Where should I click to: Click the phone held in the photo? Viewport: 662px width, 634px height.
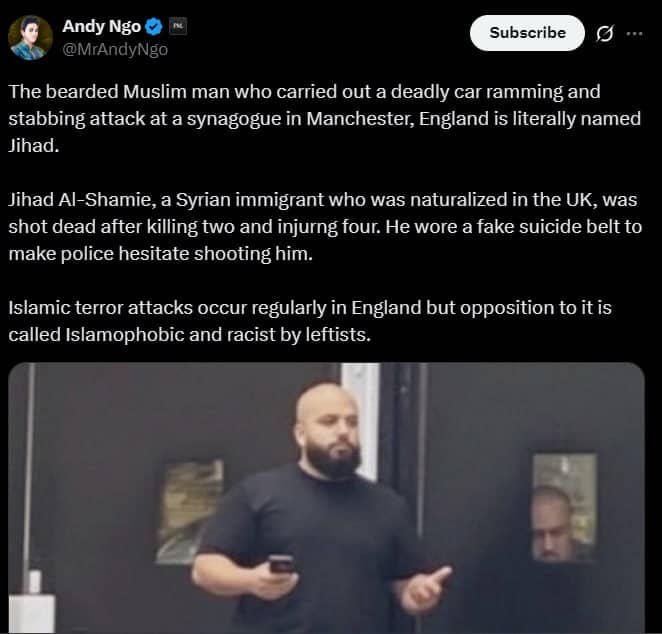tap(282, 564)
